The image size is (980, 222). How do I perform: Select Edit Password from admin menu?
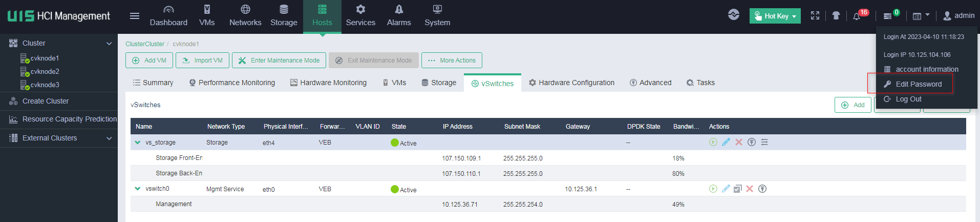click(x=919, y=84)
